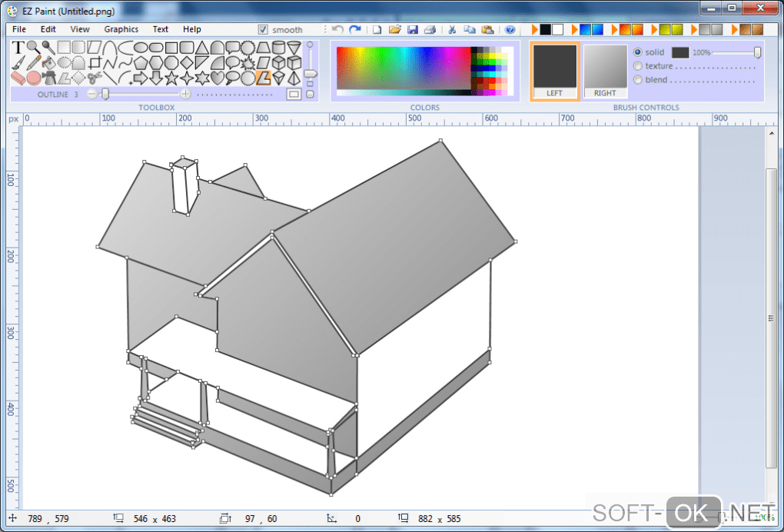Click the Copy toolbar icon
Image resolution: width=784 pixels, height=532 pixels.
click(470, 29)
